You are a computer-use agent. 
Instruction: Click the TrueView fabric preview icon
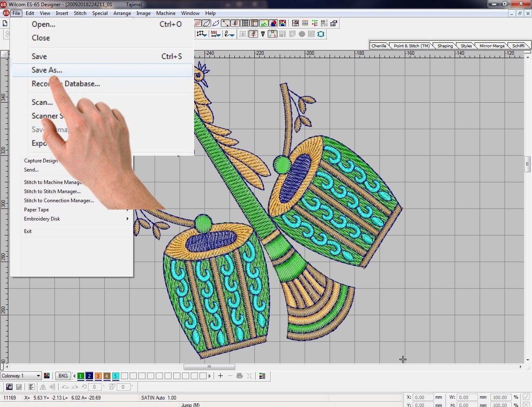pos(273,23)
